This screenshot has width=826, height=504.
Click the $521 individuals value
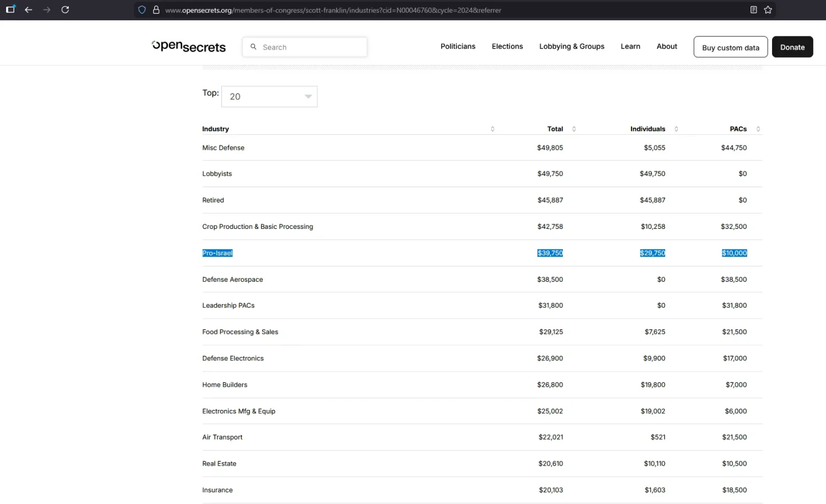pos(658,437)
